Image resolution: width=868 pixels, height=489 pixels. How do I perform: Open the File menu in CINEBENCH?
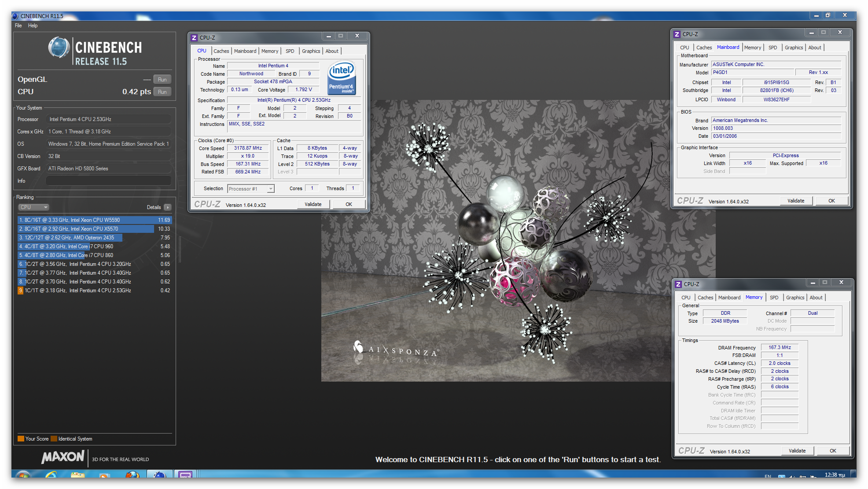pos(18,26)
